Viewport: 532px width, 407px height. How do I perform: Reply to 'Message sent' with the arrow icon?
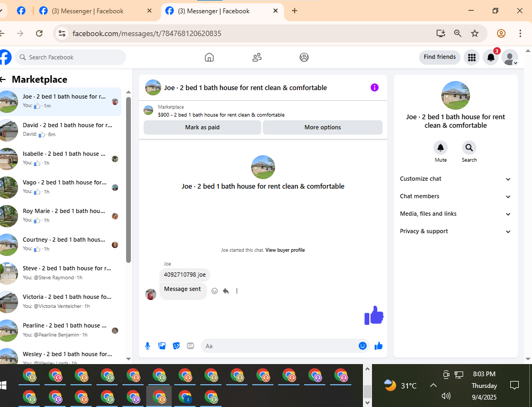pos(226,291)
